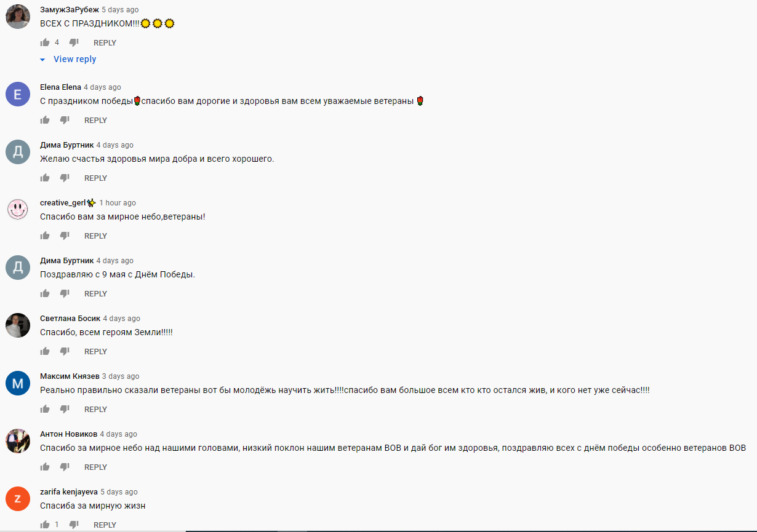Image resolution: width=757 pixels, height=532 pixels.
Task: Like the ЗамужЗаРубеж comment
Action: 45,42
